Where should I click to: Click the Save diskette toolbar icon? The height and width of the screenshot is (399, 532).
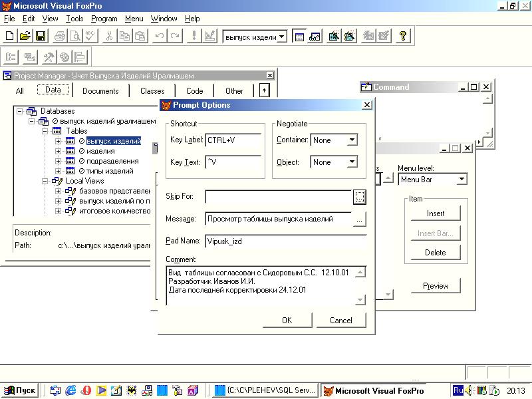[x=41, y=36]
